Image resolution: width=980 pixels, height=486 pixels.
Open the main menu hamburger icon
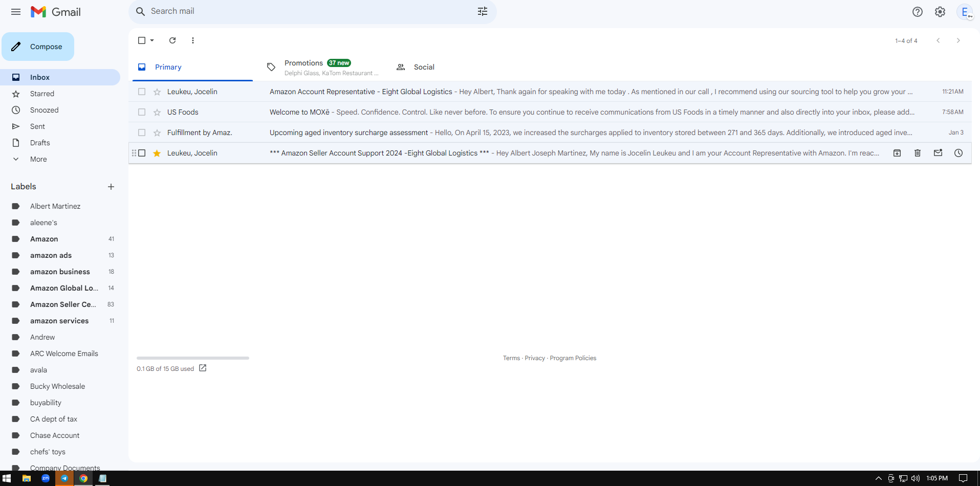point(16,12)
